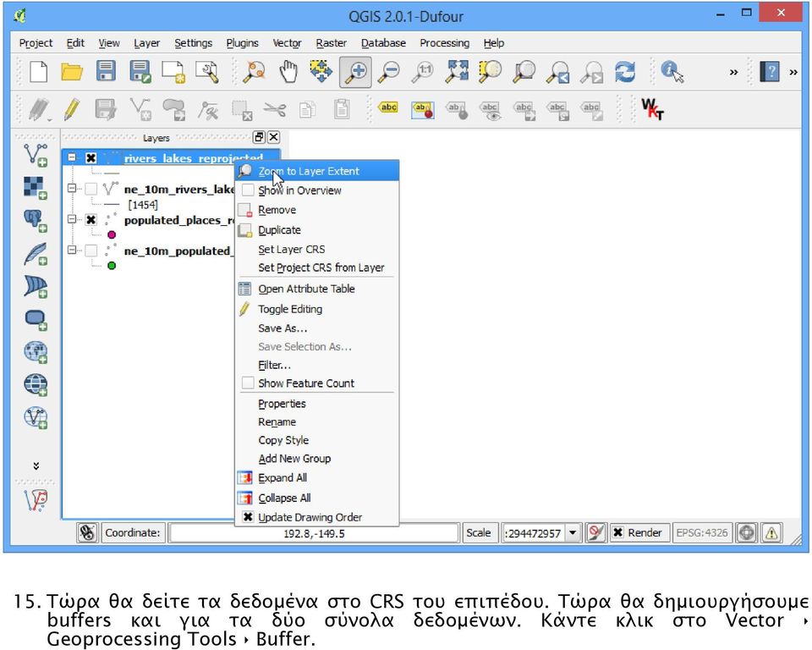Click the EPSG:4326 CRS button

(x=702, y=533)
